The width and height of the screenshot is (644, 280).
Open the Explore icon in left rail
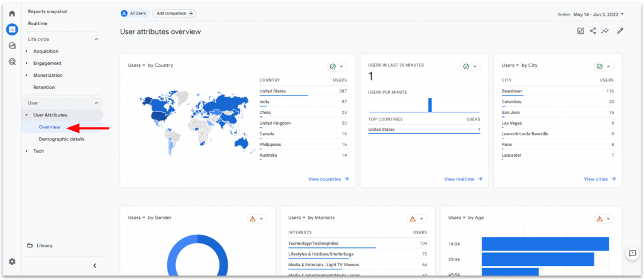point(12,45)
